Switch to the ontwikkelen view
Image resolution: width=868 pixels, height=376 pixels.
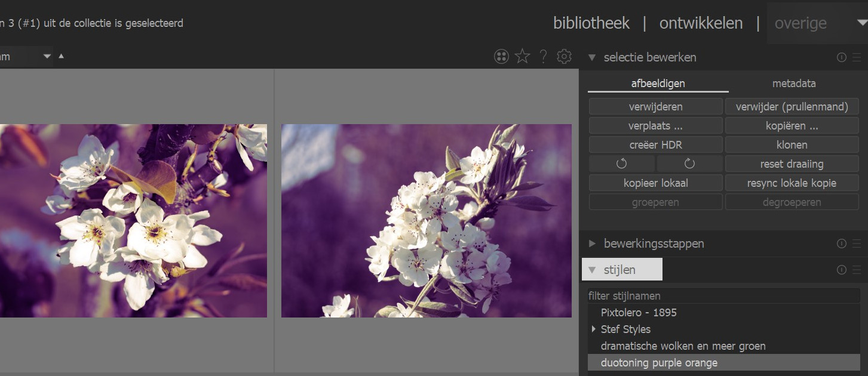coord(701,23)
